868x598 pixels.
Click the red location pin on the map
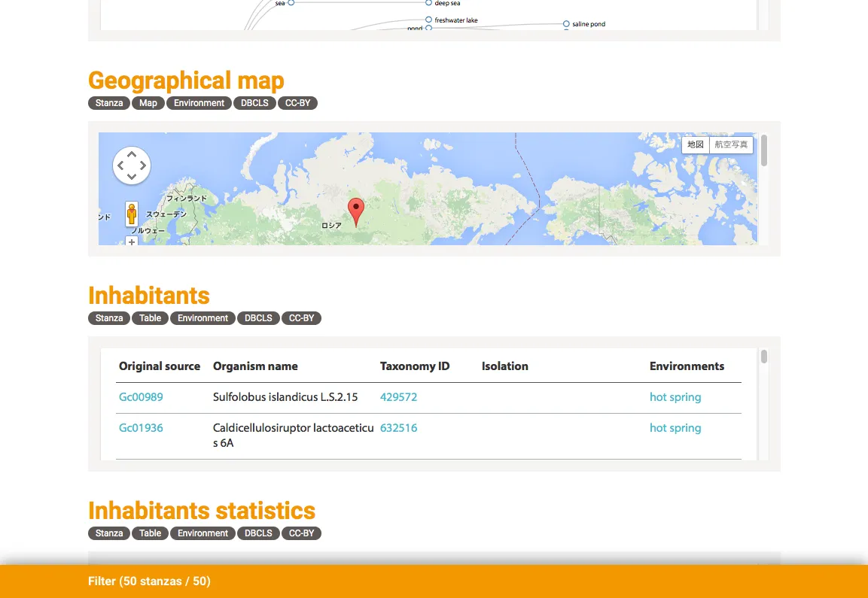point(356,213)
